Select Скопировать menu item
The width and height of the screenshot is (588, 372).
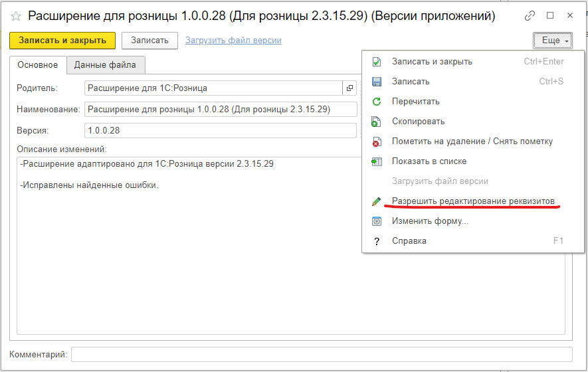coord(473,121)
